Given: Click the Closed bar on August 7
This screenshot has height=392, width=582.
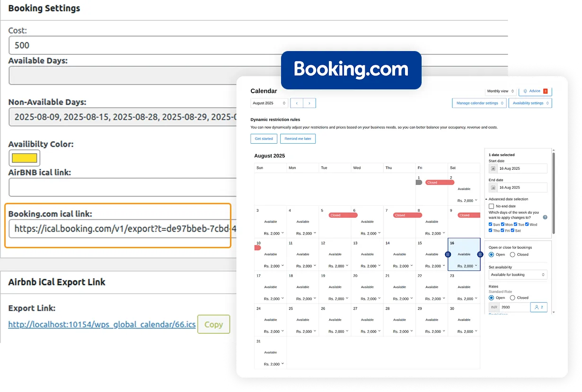Looking at the screenshot, I should [407, 215].
